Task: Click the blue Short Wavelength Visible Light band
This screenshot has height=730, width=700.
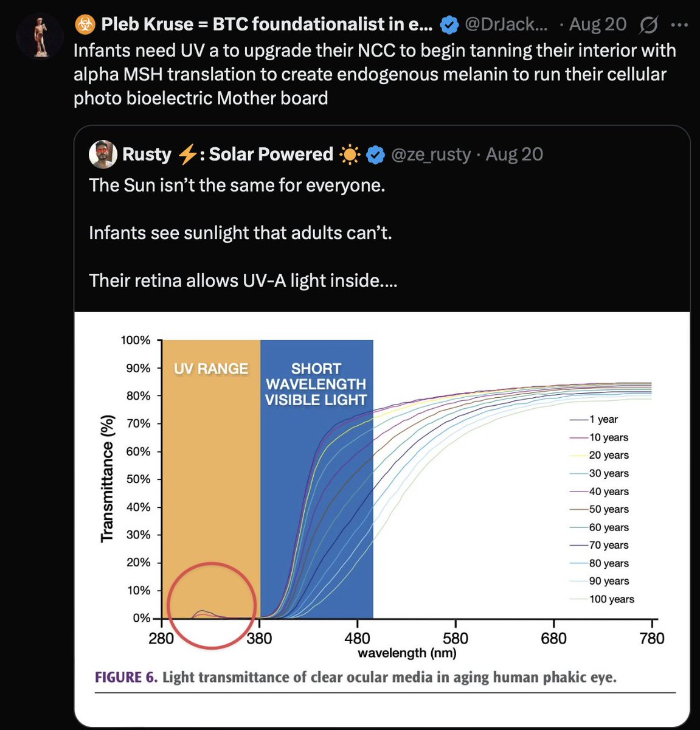Action: 316,487
